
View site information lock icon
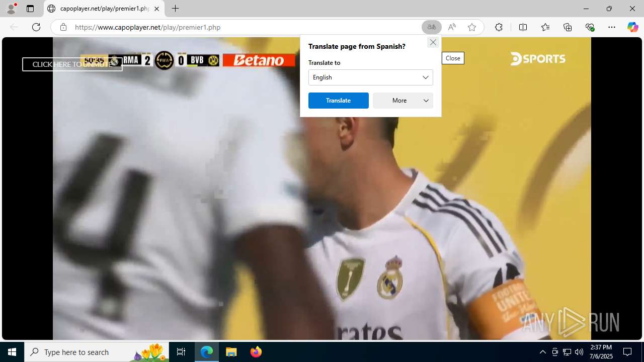63,27
